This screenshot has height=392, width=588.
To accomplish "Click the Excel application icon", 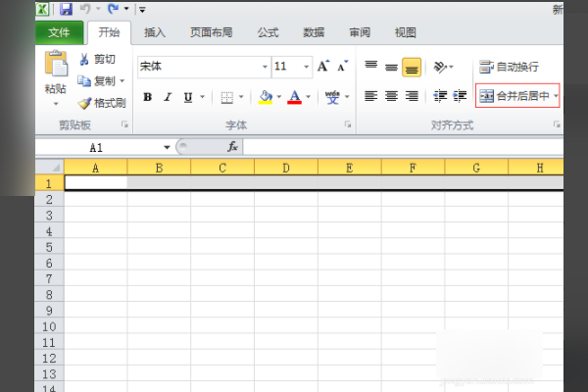I will (x=42, y=9).
